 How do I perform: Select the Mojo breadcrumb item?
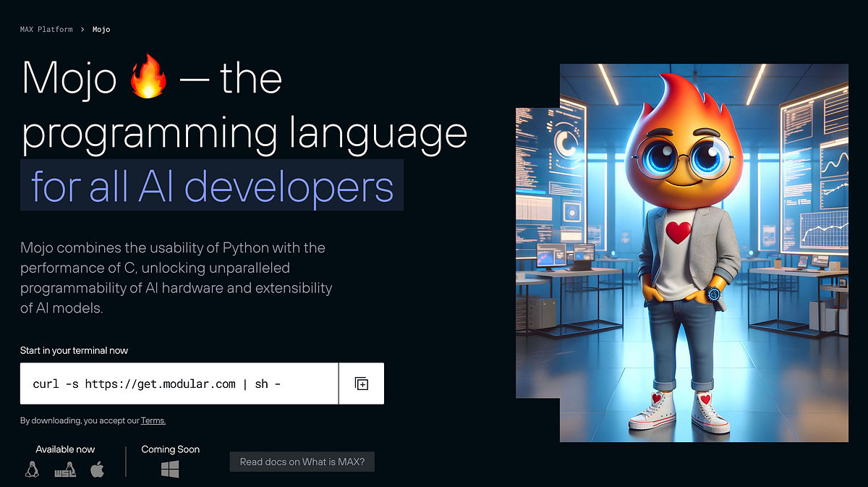tap(101, 29)
